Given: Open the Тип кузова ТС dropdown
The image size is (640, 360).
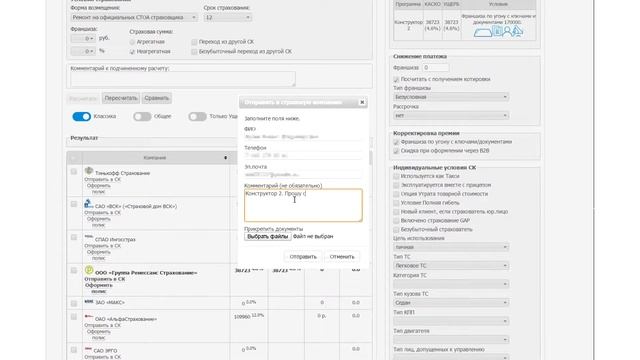Looking at the screenshot, I should tap(451, 303).
